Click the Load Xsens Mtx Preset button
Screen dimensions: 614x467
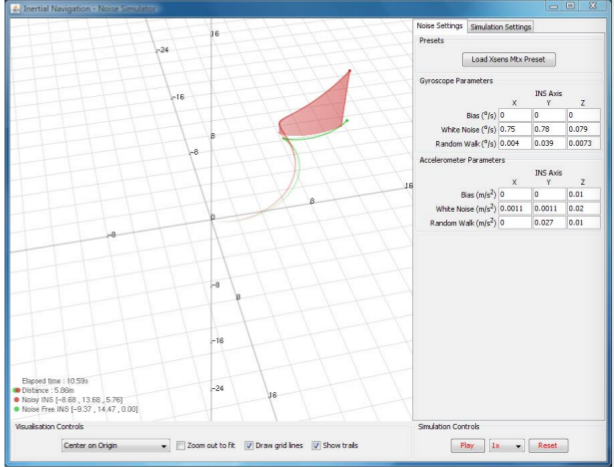pyautogui.click(x=508, y=60)
